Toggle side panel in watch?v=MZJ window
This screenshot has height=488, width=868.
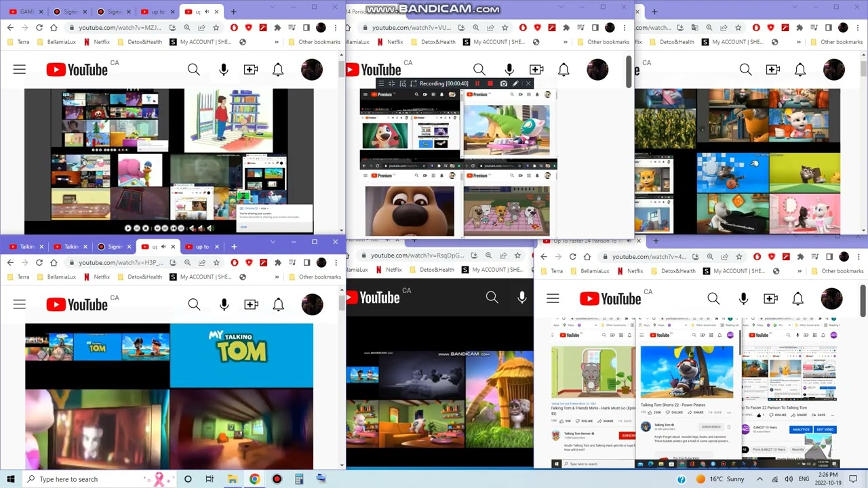click(x=307, y=28)
